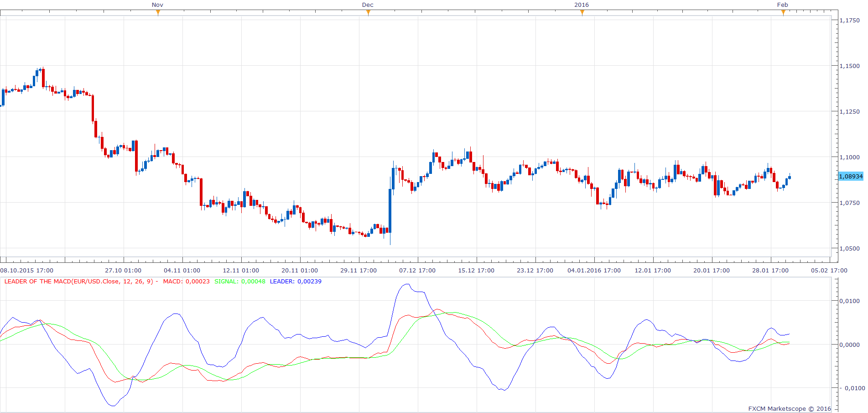The width and height of the screenshot is (868, 413).
Task: Click the 29.11 17:00 date label
Action: coord(359,270)
